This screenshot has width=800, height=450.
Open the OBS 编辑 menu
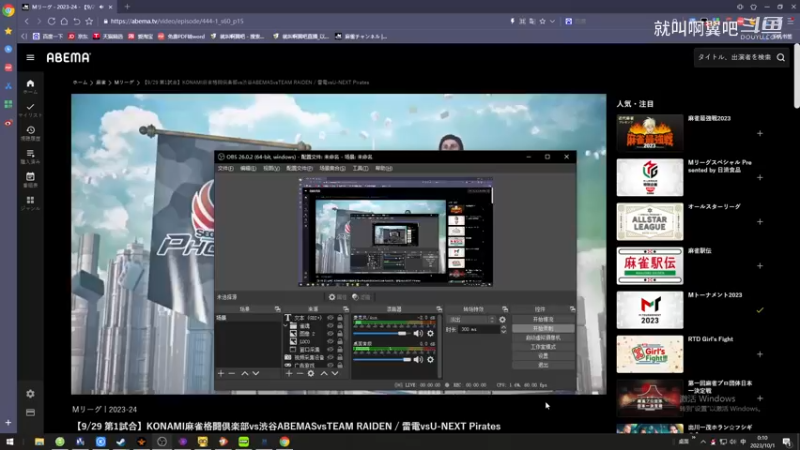click(x=248, y=168)
